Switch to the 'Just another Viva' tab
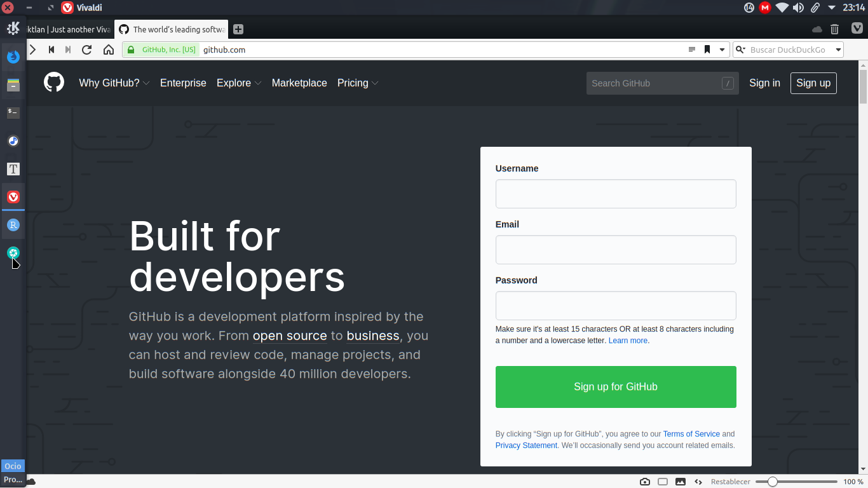Viewport: 868px width, 488px height. (70, 29)
